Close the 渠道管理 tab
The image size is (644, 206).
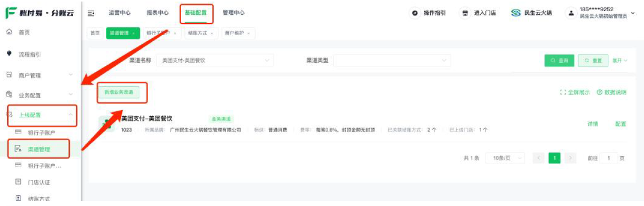point(134,33)
